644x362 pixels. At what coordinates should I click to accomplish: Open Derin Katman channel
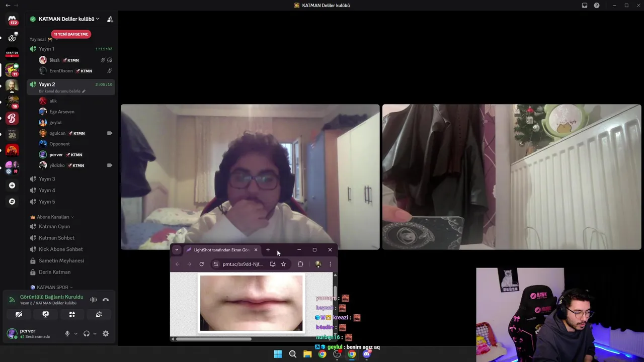(x=71, y=272)
